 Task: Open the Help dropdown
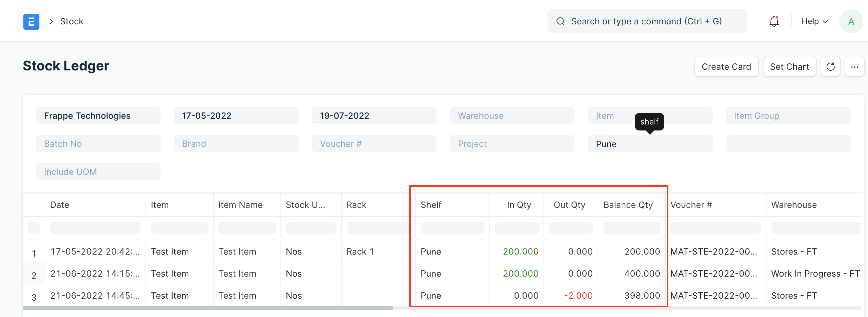[814, 21]
